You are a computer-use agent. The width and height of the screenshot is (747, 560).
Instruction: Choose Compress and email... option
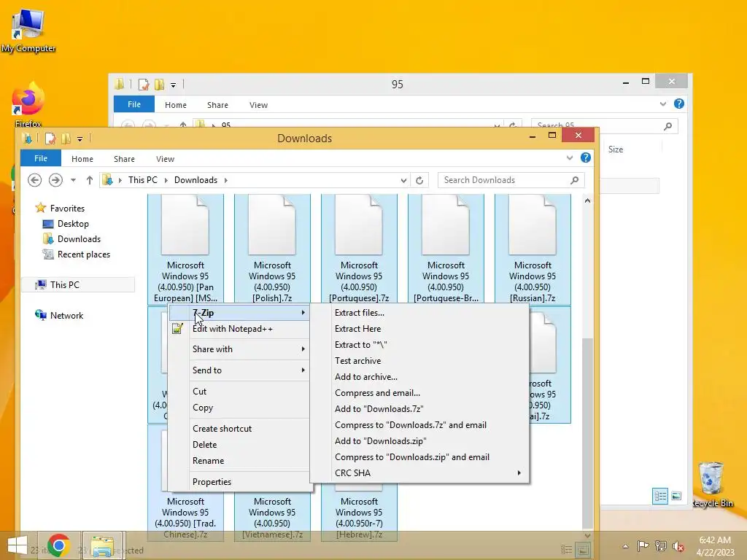point(419,393)
